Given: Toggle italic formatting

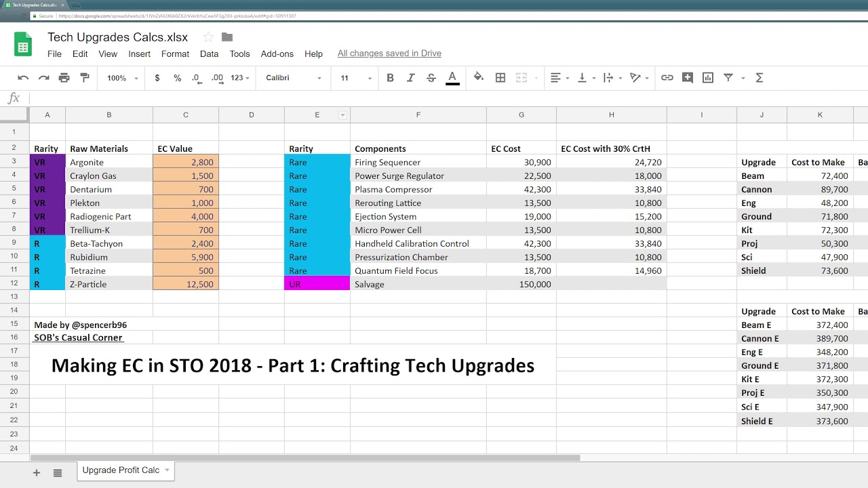Looking at the screenshot, I should click(410, 78).
